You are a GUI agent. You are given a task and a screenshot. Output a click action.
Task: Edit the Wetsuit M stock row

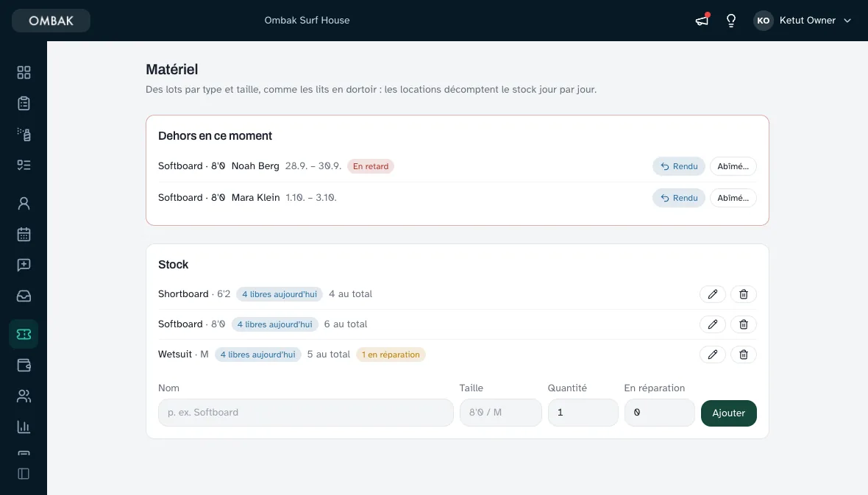713,355
